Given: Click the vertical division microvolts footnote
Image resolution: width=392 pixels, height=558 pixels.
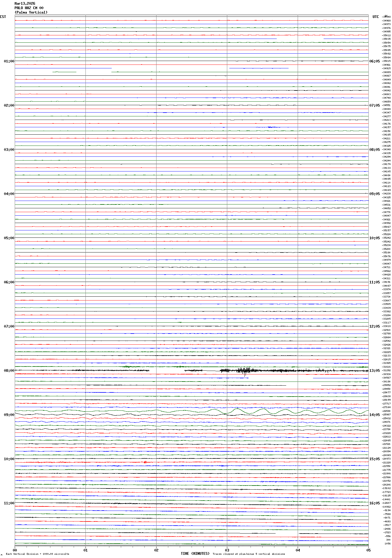Looking at the screenshot, I should (37, 554).
